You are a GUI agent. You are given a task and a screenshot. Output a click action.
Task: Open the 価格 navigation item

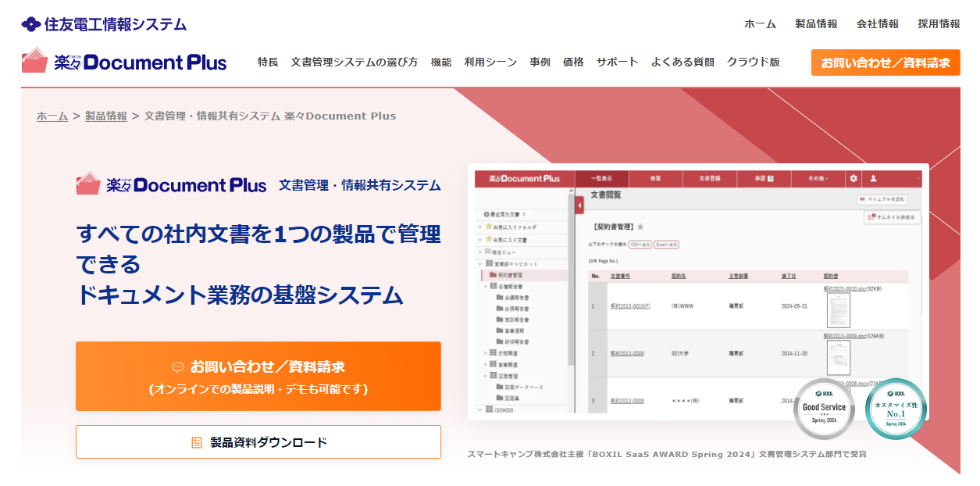[x=573, y=62]
